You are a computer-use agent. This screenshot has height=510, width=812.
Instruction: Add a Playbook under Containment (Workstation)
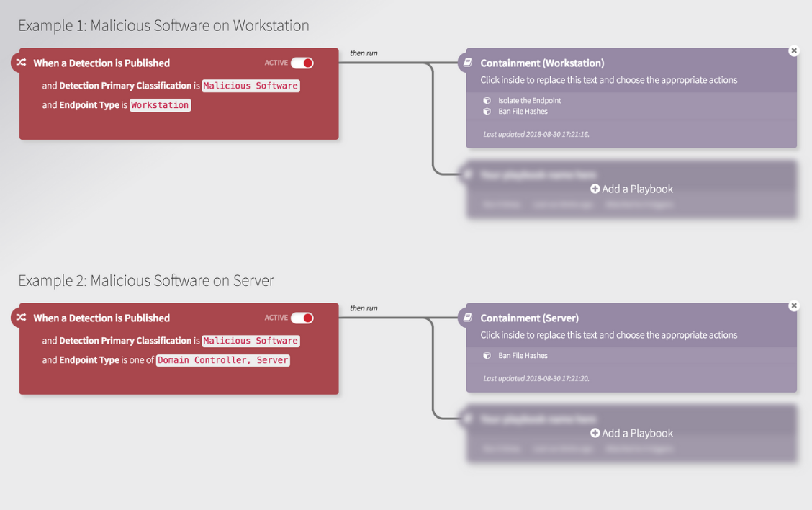631,189
